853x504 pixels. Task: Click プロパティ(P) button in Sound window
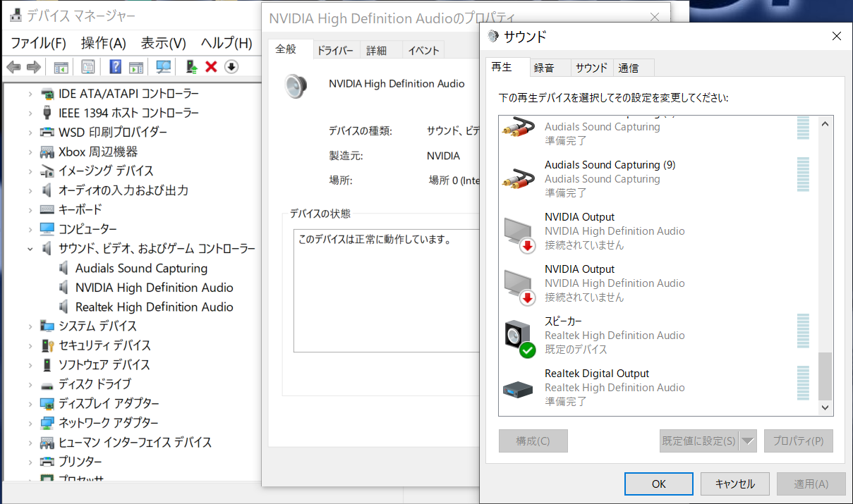(798, 441)
